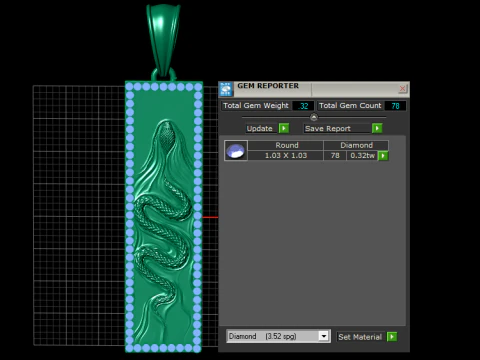Close the Gem Reporter panel
The image size is (480, 360).
tap(402, 89)
